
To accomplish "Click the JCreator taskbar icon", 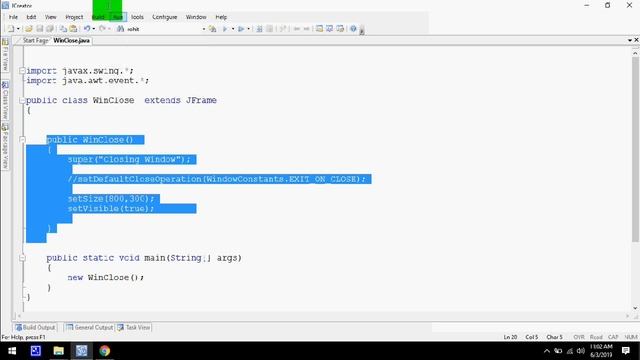I will (x=81, y=351).
